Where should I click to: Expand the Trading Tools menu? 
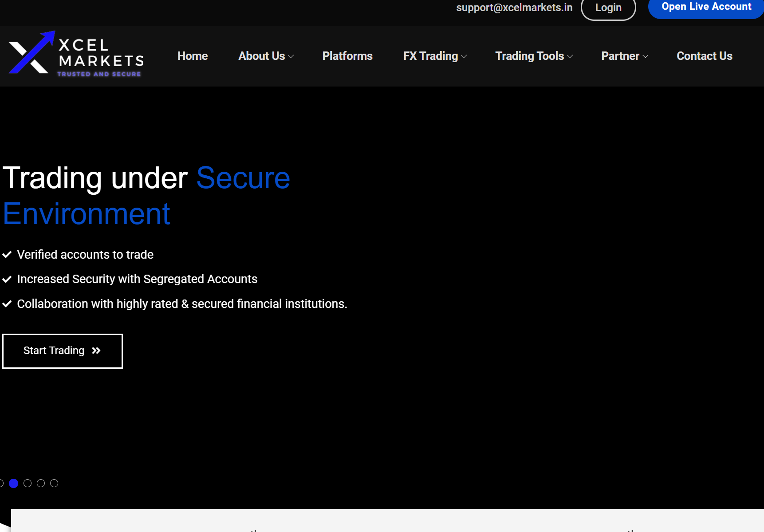(x=534, y=56)
